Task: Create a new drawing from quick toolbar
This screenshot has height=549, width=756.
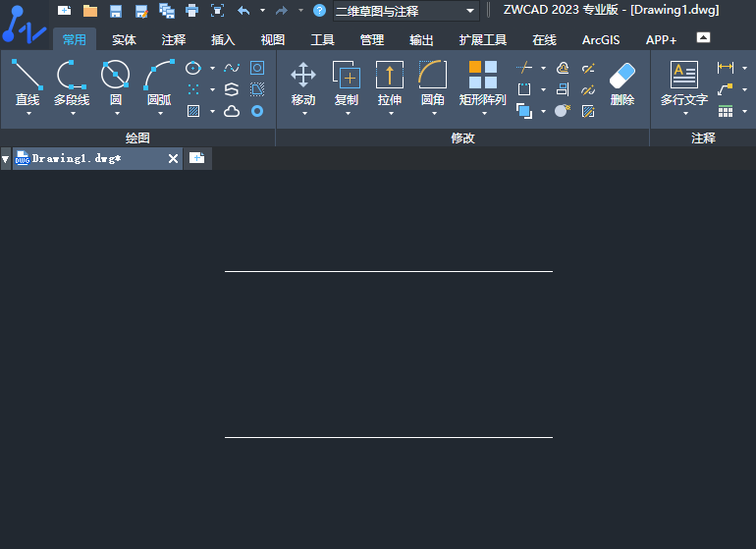Action: click(64, 11)
